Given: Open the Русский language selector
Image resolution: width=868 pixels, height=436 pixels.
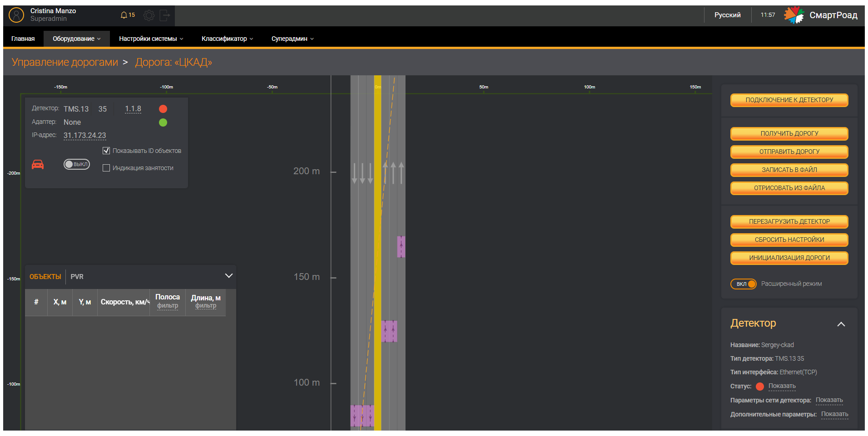Looking at the screenshot, I should (x=728, y=15).
